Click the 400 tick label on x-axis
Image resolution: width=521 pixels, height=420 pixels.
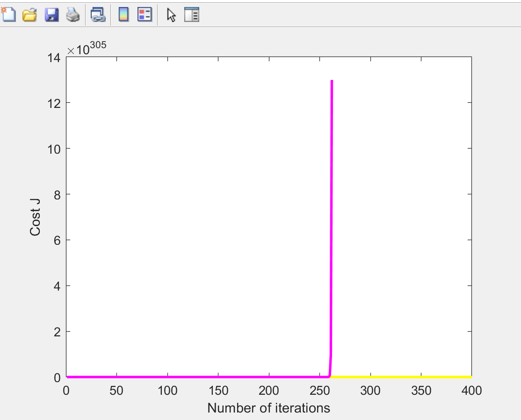point(471,391)
